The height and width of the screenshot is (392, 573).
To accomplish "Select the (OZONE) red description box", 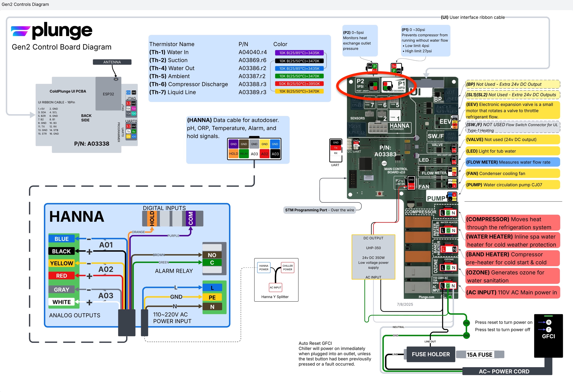I will pyautogui.click(x=513, y=276).
